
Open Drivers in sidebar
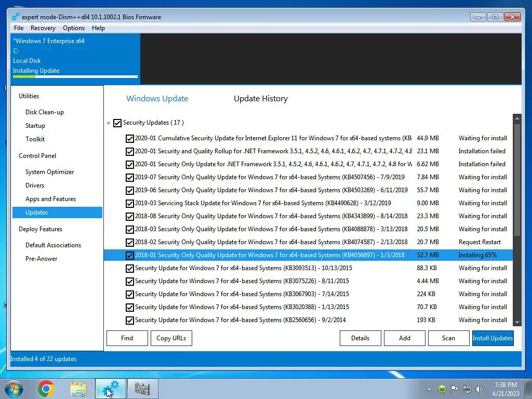click(35, 185)
